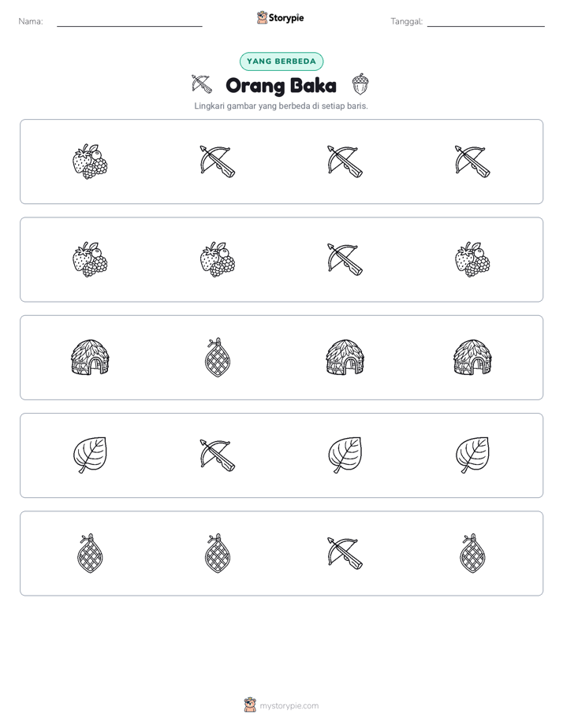The width and height of the screenshot is (563, 728).
Task: Click the acorn icon beside the title
Action: [360, 84]
